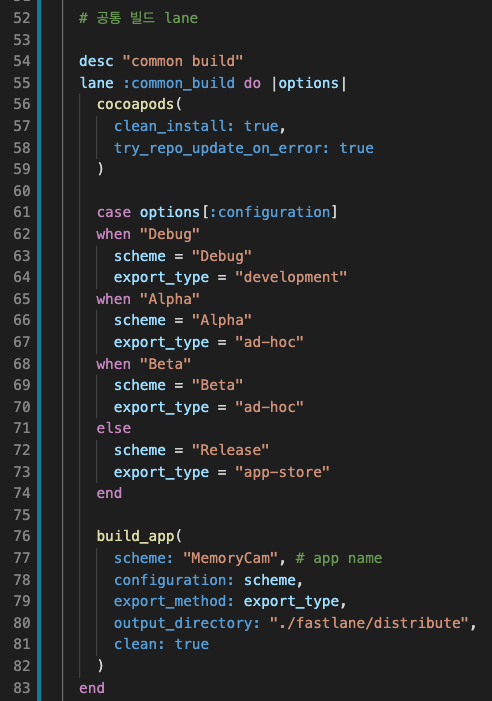The height and width of the screenshot is (701, 492).
Task: Click "ad-hoc" string on line 70
Action: pos(269,407)
